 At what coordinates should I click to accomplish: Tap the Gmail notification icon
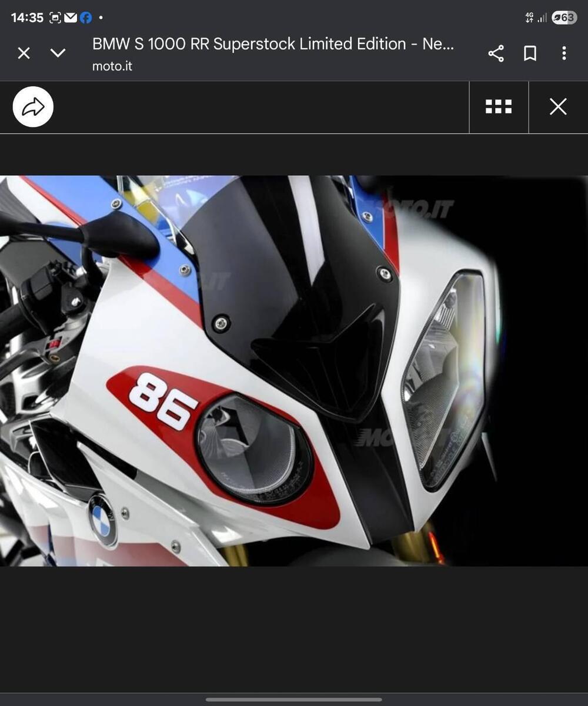(72, 18)
